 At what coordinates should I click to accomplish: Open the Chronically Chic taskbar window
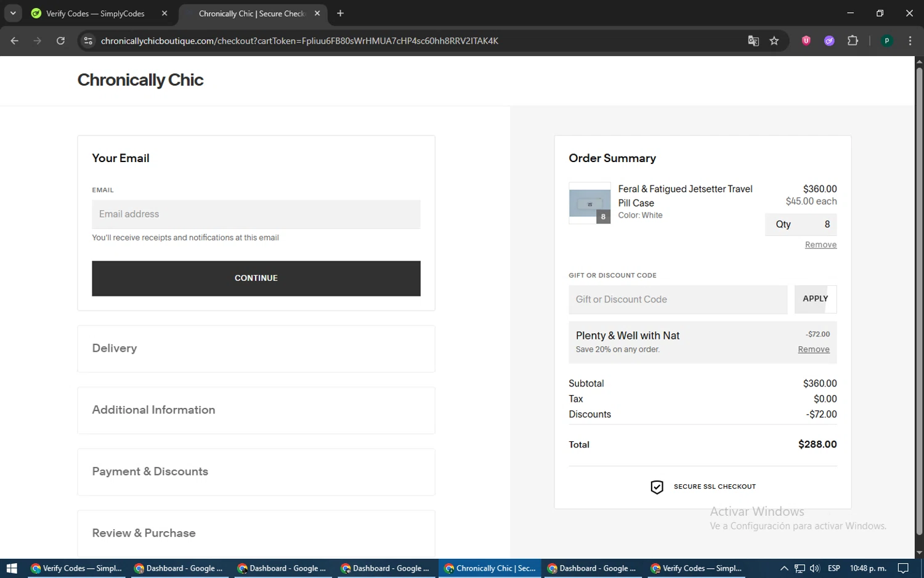(490, 568)
